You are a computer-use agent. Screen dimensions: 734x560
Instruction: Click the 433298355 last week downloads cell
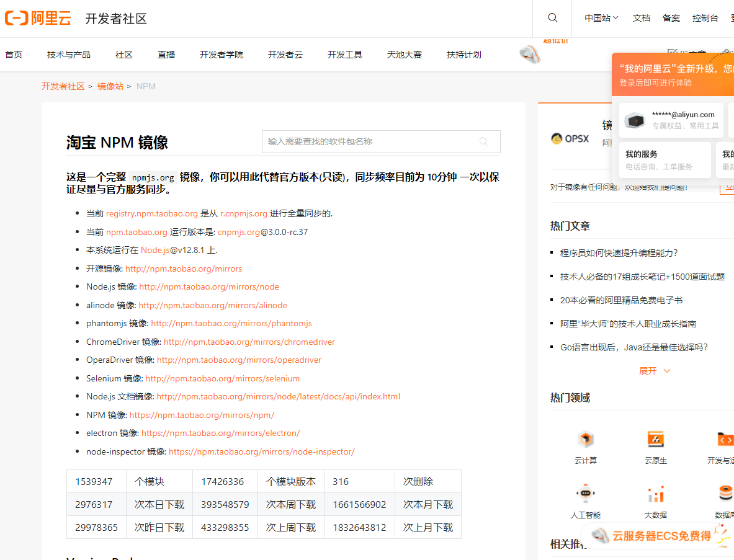tap(225, 527)
